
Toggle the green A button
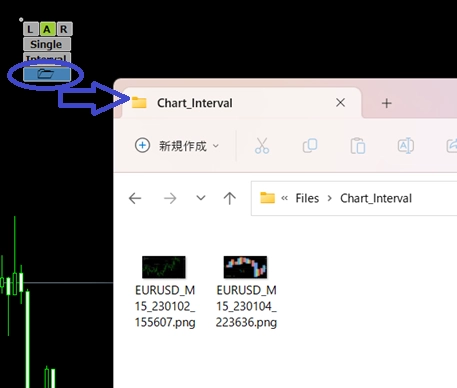tap(47, 29)
